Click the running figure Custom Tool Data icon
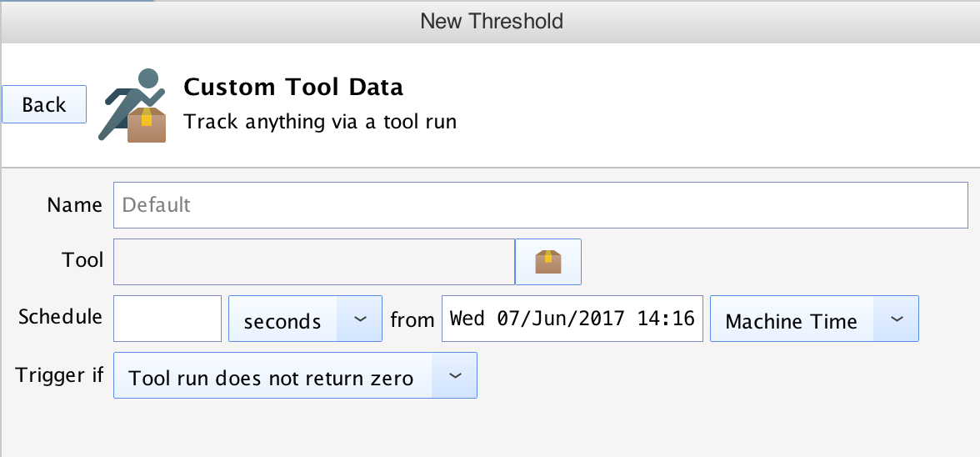The width and height of the screenshot is (980, 457). coord(132,105)
